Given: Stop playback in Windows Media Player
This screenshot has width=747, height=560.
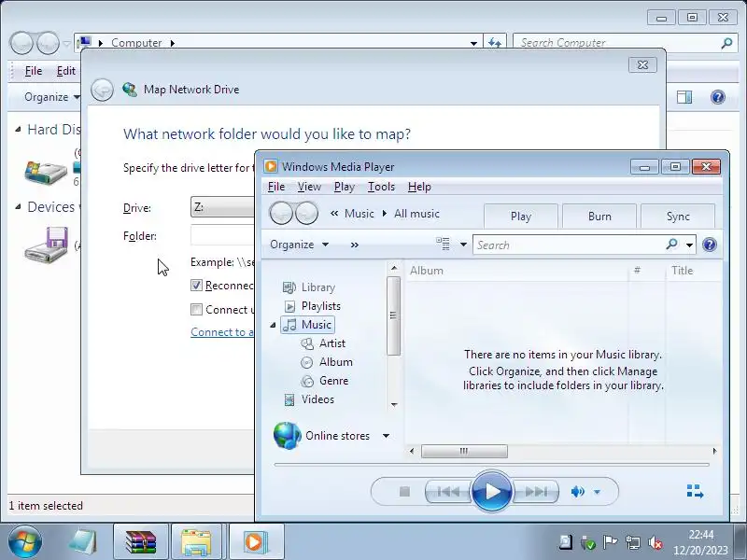Looking at the screenshot, I should pos(404,492).
